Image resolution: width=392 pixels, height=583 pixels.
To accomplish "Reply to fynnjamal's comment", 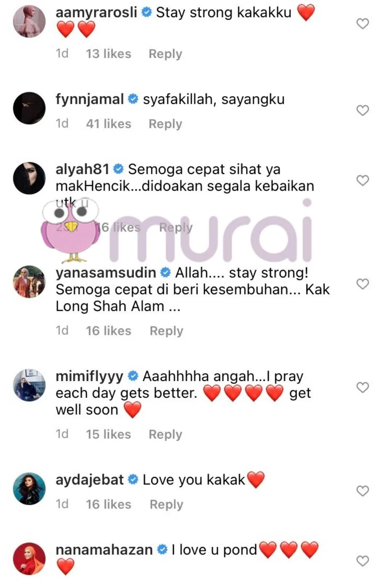I will (x=165, y=124).
